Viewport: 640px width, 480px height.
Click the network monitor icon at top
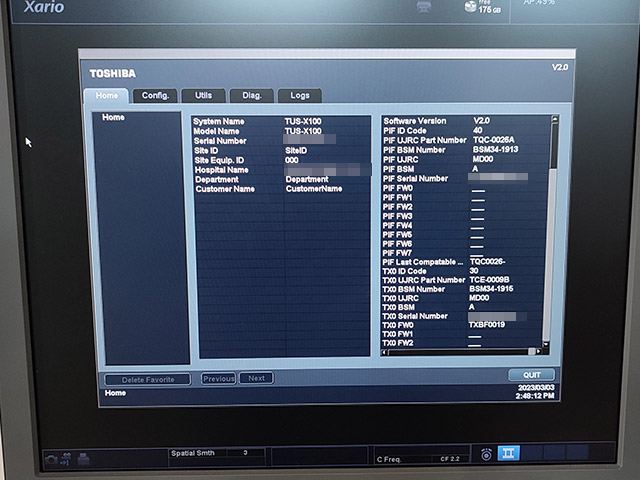pyautogui.click(x=424, y=7)
